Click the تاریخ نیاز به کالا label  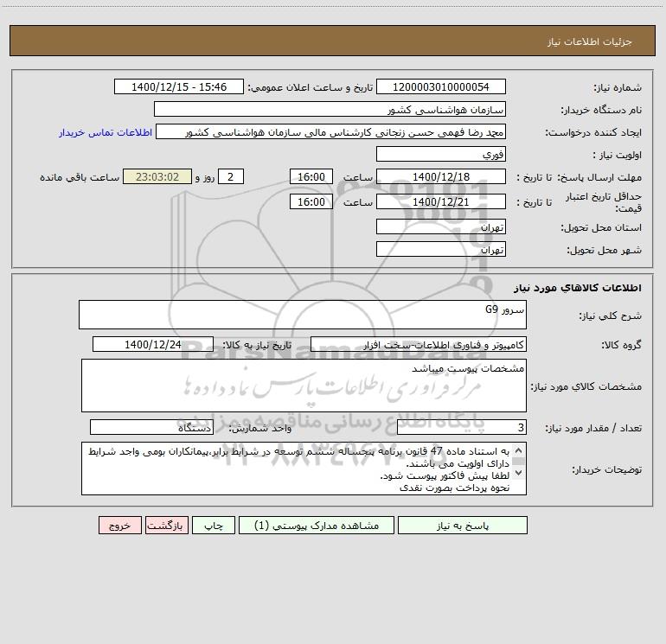(258, 345)
